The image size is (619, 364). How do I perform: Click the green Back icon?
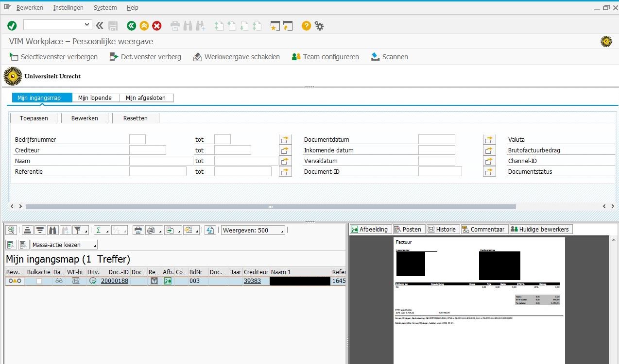tap(131, 26)
